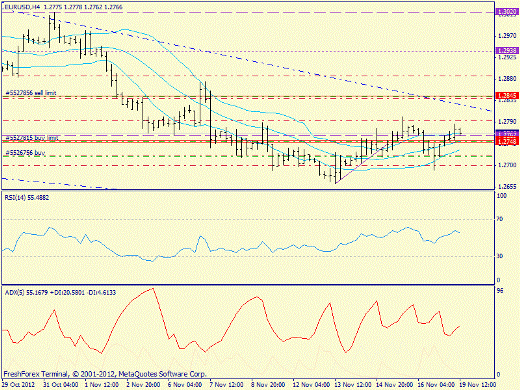Click the 16 Nov 04:00 date label

[436, 384]
